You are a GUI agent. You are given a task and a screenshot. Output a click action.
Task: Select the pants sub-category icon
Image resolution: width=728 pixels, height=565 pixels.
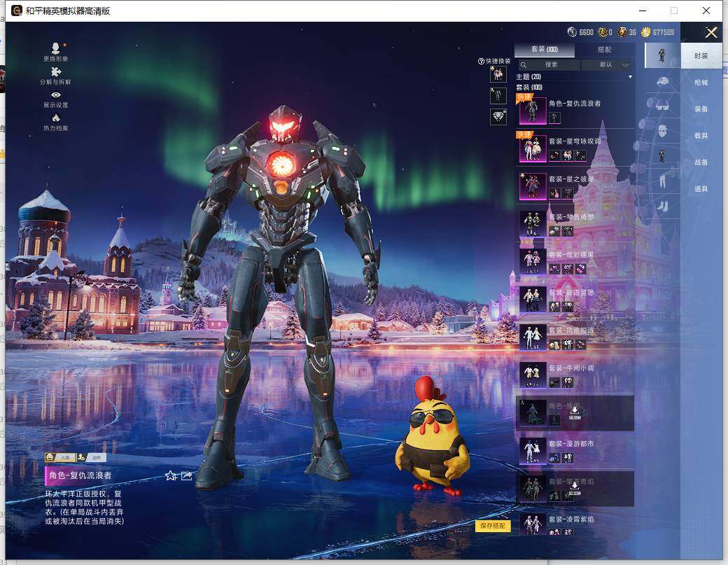[662, 181]
